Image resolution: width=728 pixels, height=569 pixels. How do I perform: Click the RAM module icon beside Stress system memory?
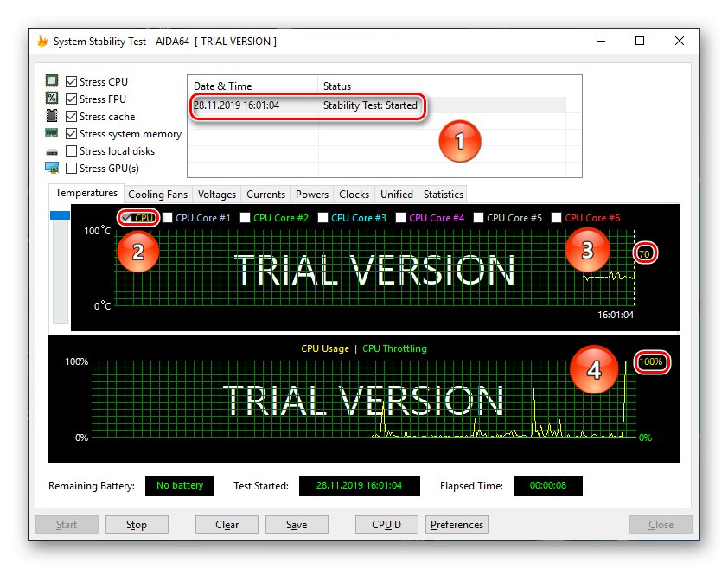pyautogui.click(x=52, y=133)
